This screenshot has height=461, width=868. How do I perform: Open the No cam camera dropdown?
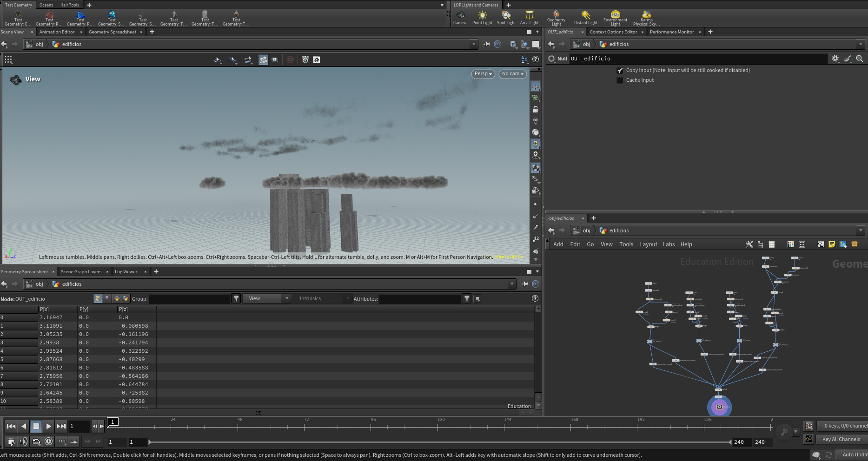pos(512,74)
